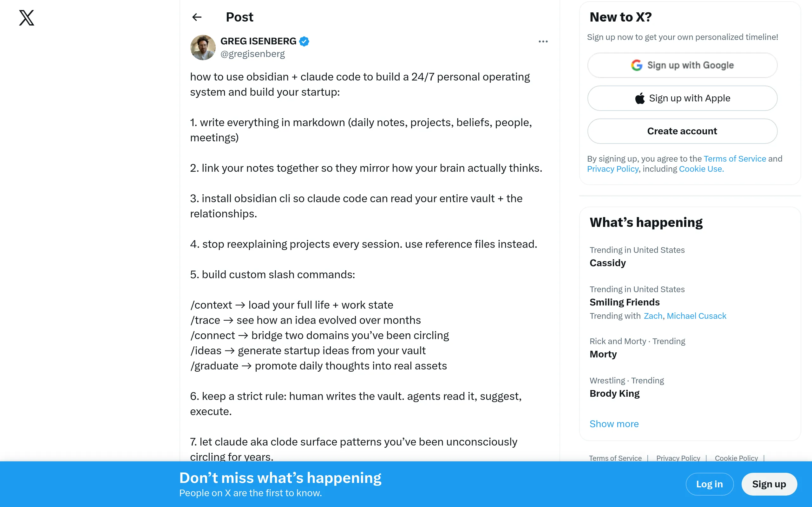The height and width of the screenshot is (507, 812).
Task: Open the Cookie Use link
Action: [x=701, y=169]
